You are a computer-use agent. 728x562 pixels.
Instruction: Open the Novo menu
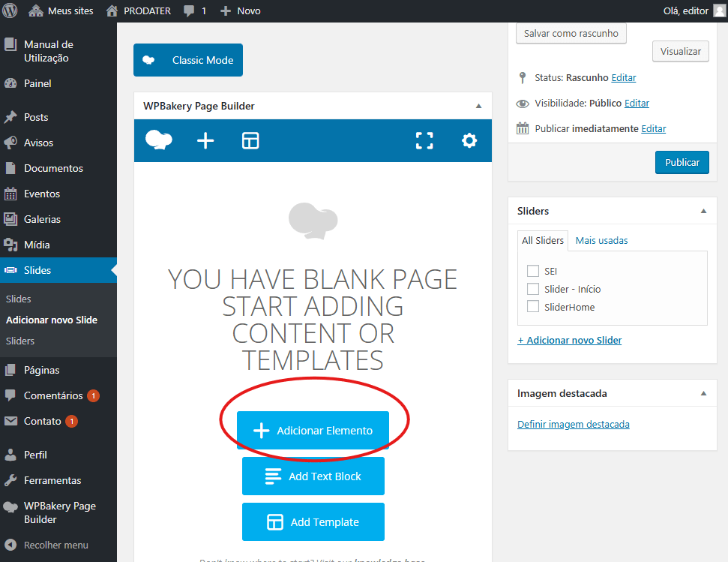point(240,11)
